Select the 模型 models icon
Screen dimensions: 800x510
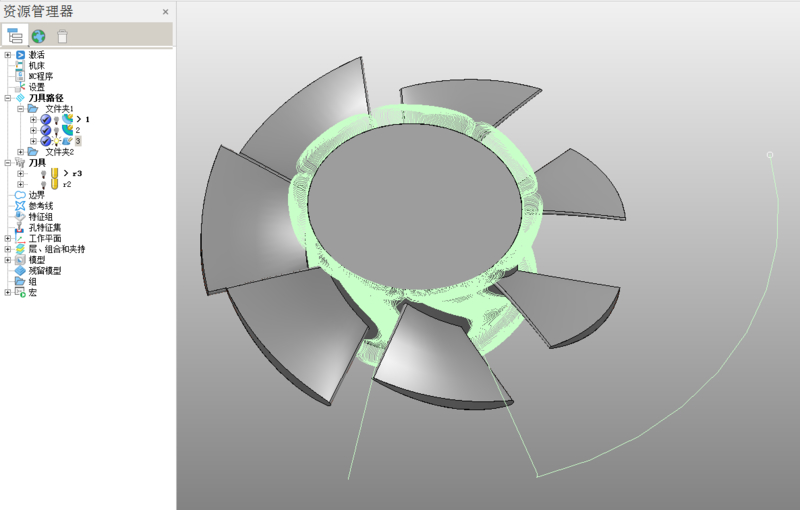pyautogui.click(x=20, y=260)
